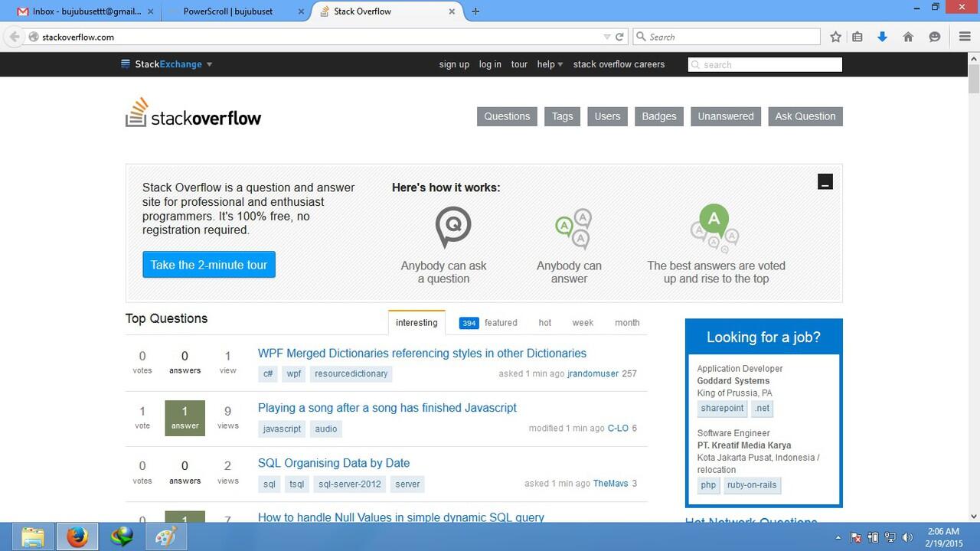980x551 pixels.
Task: Open the URL bar history dropdown arrow
Action: tap(607, 37)
